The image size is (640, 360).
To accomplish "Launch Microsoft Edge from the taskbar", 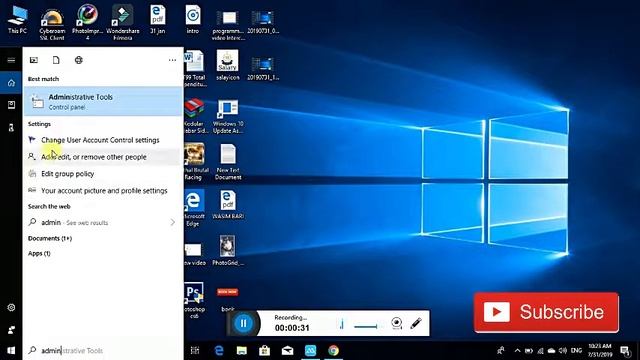I will coord(219,350).
